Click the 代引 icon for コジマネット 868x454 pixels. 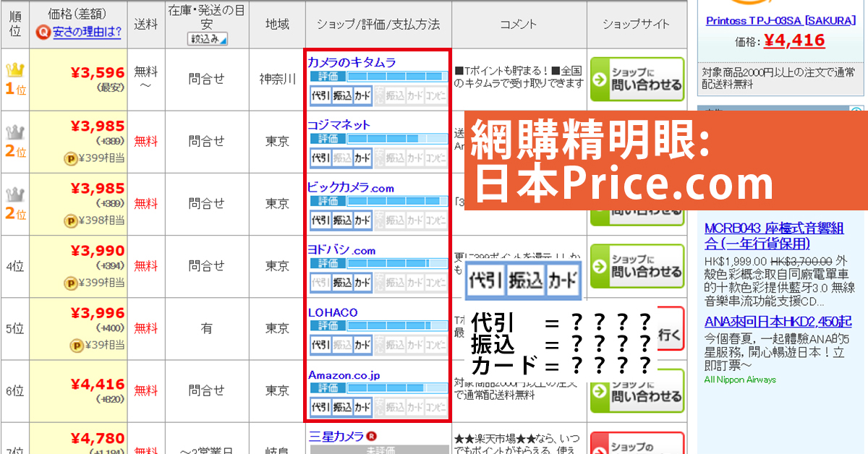point(320,157)
